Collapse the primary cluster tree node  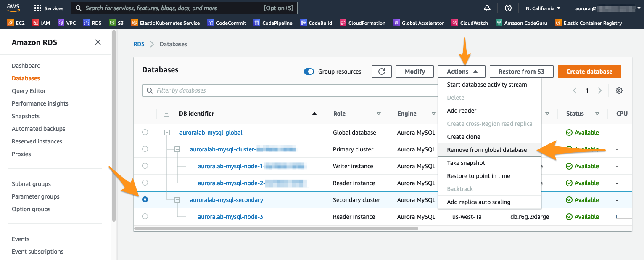(x=177, y=149)
